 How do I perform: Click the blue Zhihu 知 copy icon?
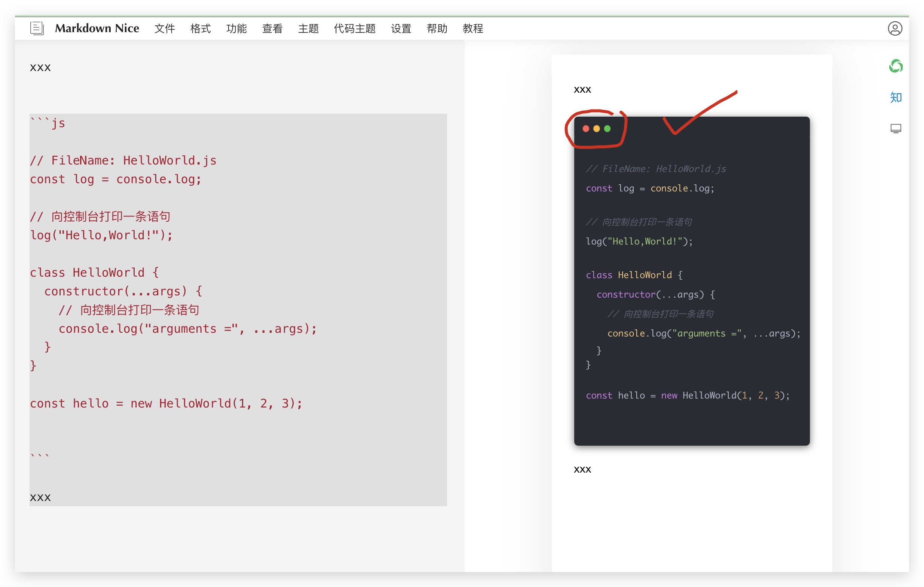tap(896, 97)
